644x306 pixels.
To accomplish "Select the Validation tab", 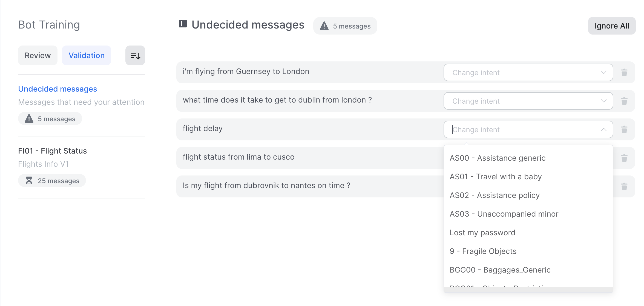I will point(87,56).
